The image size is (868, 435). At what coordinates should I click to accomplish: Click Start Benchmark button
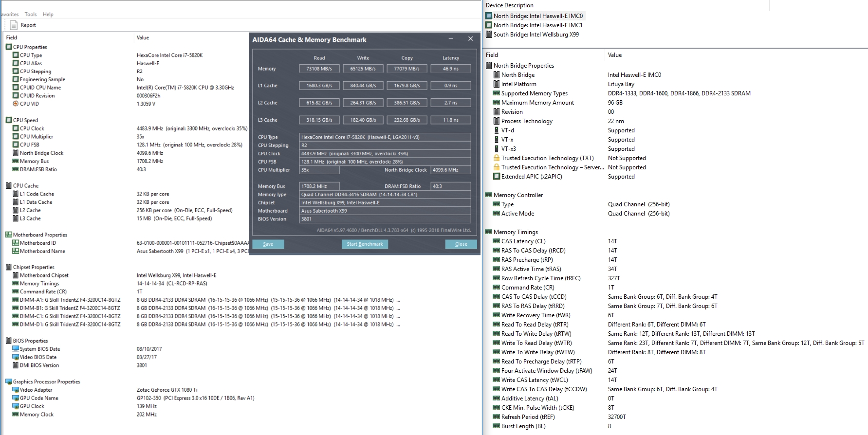pos(365,244)
